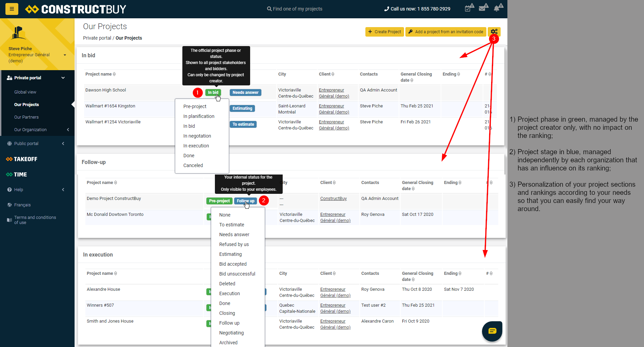The image size is (644, 347).
Task: Open the chat support bubble
Action: [x=492, y=331]
